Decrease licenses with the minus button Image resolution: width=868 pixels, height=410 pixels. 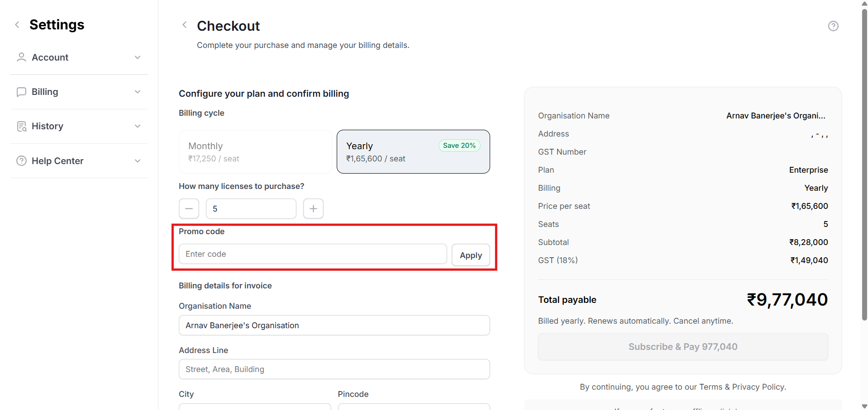(x=189, y=209)
